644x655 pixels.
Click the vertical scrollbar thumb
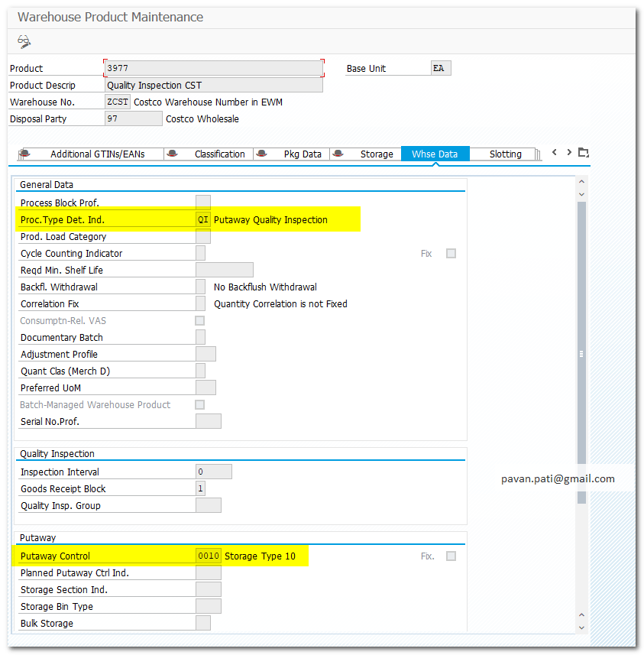coord(581,352)
